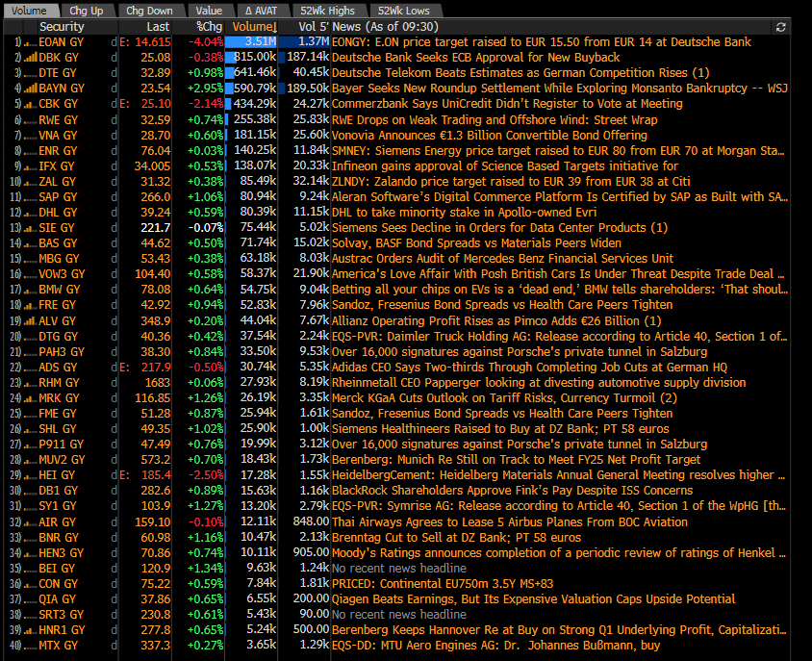This screenshot has width=812, height=661.
Task: Click the mini chart icon beside SAP GY
Action: (x=31, y=198)
